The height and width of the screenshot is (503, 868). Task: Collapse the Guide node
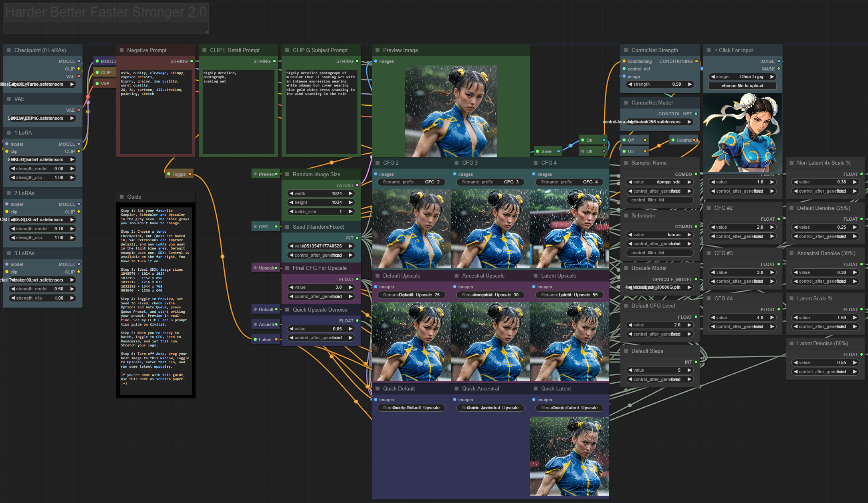click(121, 197)
